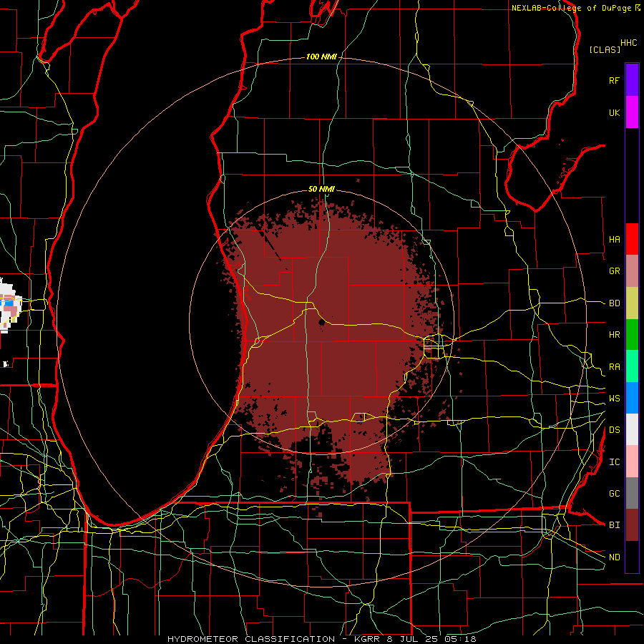Click the black radar site dot at center
This screenshot has width=644, height=644.
coord(321,323)
